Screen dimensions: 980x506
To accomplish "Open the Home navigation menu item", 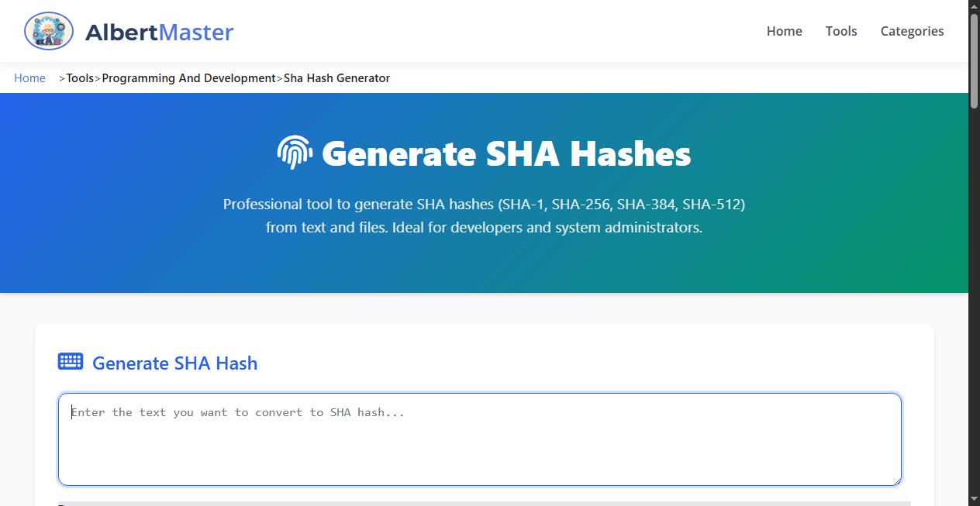I will coord(784,31).
